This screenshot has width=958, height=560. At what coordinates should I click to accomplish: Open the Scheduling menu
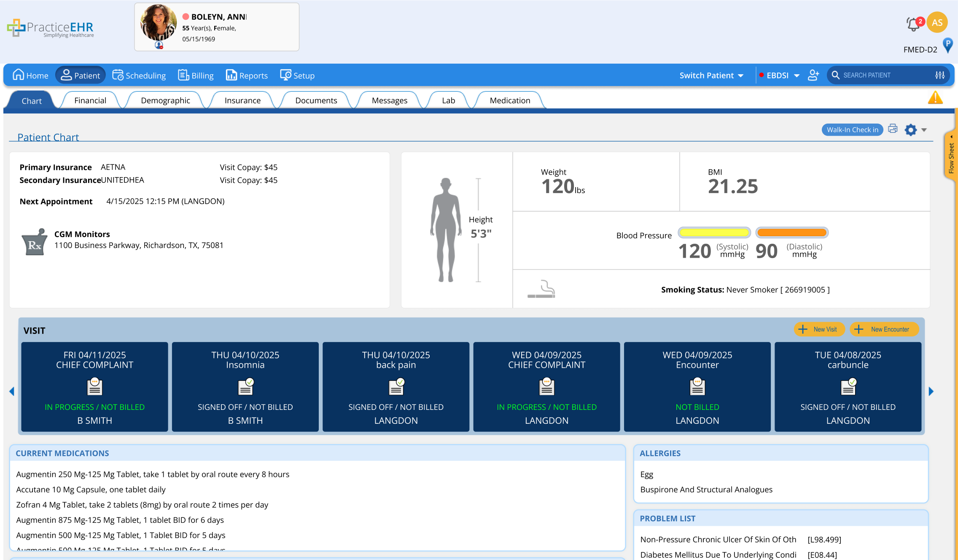click(x=139, y=75)
